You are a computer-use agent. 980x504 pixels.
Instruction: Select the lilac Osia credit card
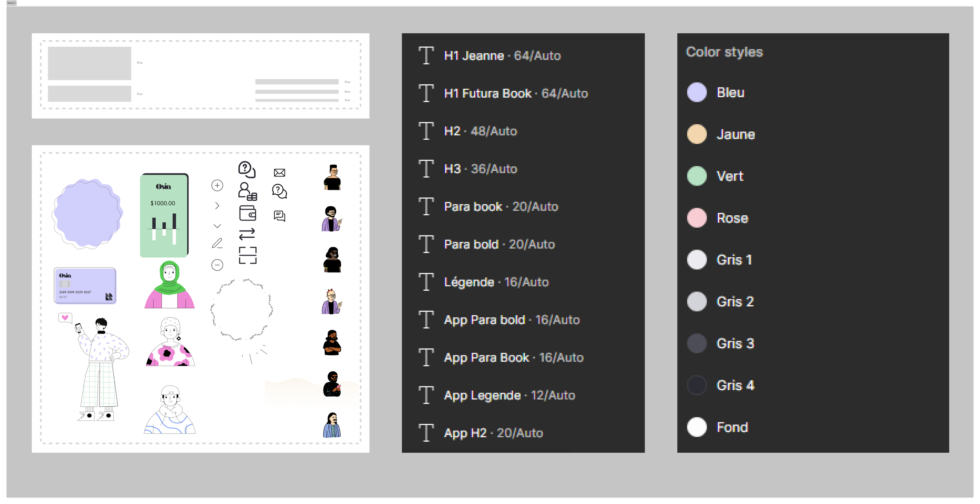(x=85, y=286)
